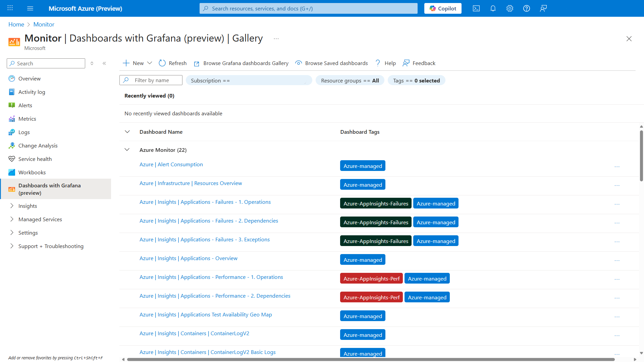Open the notifications bell

[493, 8]
